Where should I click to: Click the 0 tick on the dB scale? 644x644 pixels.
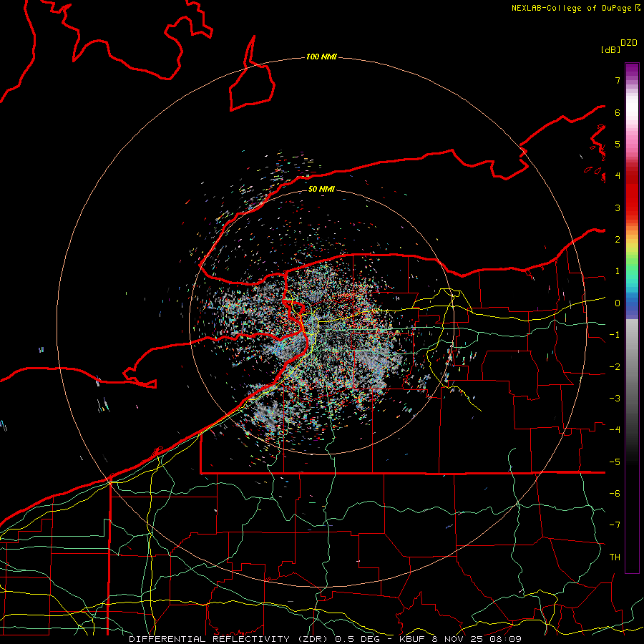(x=618, y=303)
